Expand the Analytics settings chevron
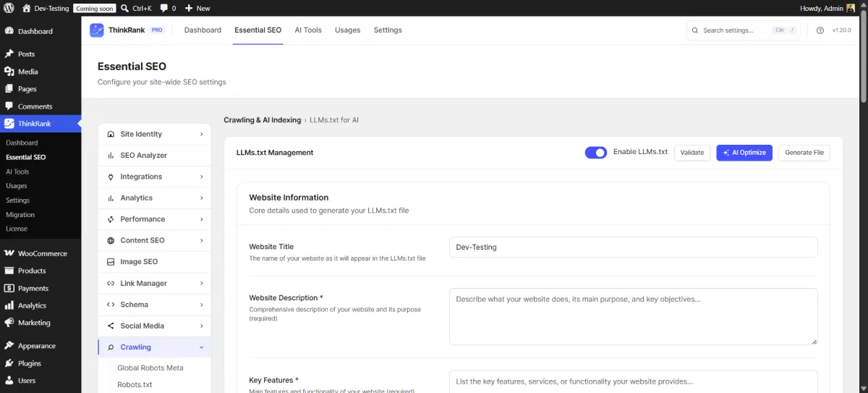This screenshot has height=393, width=868. pos(202,198)
